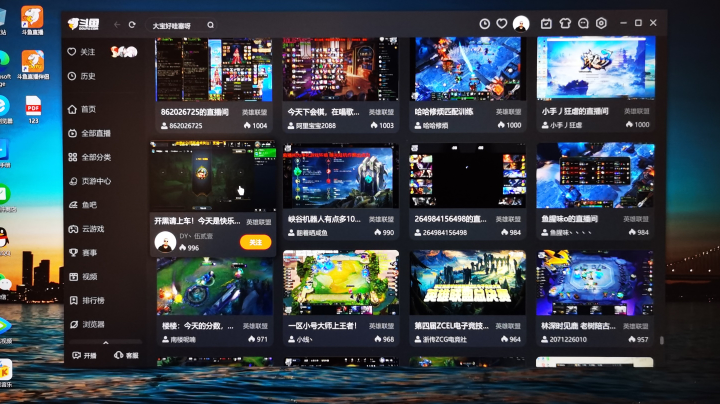This screenshot has height=404, width=720.
Task: Go back with the left arrow
Action: pyautogui.click(x=117, y=25)
